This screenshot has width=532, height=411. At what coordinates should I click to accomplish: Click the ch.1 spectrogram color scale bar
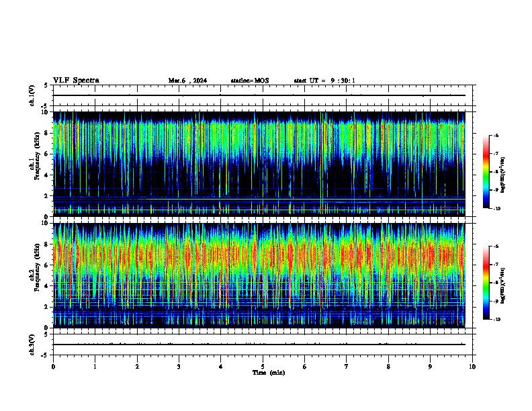[x=486, y=172]
